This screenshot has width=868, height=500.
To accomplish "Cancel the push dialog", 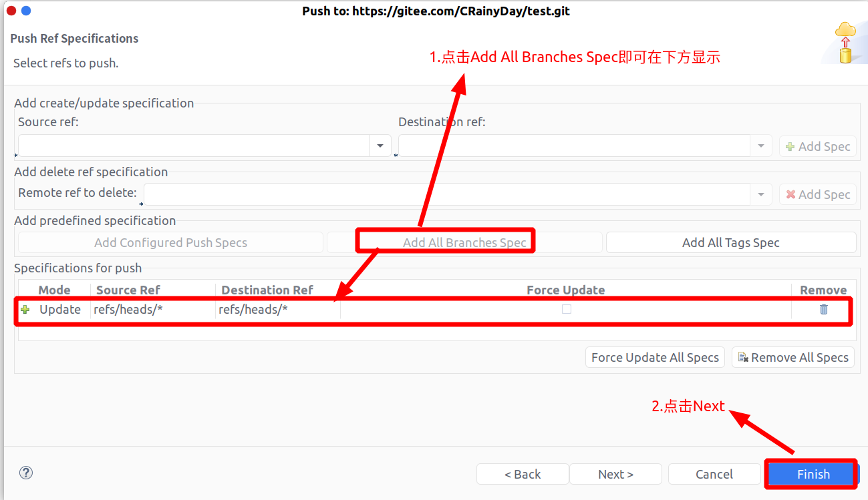I will coord(714,474).
